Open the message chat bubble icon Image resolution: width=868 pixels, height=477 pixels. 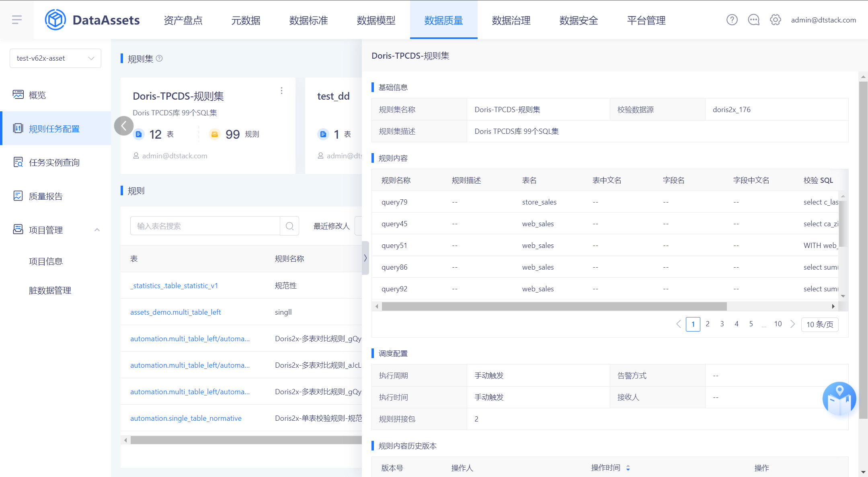753,20
